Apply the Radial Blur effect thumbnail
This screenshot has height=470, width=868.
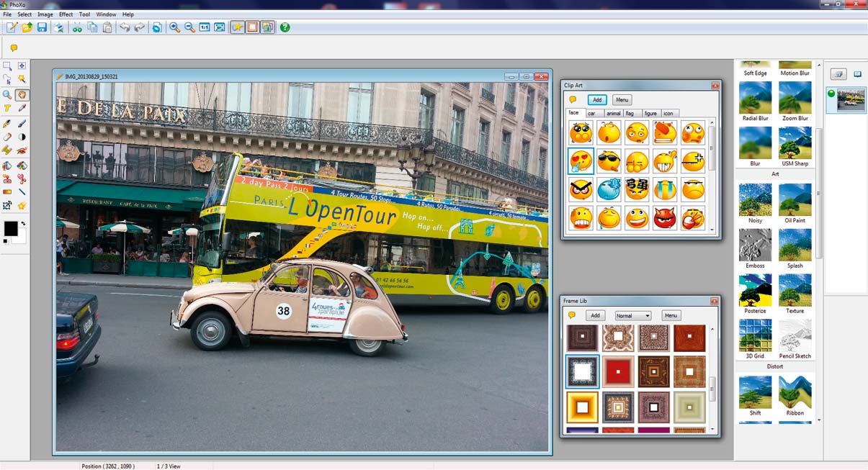pyautogui.click(x=755, y=98)
